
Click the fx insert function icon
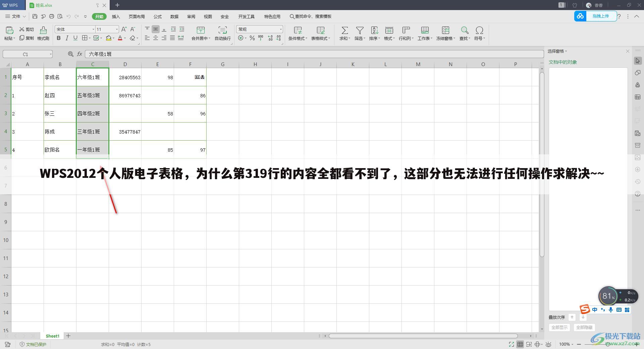[x=79, y=54]
